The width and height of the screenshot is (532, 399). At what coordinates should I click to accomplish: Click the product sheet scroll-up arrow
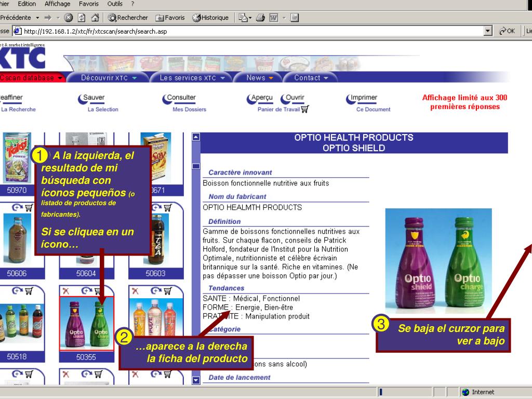196,137
